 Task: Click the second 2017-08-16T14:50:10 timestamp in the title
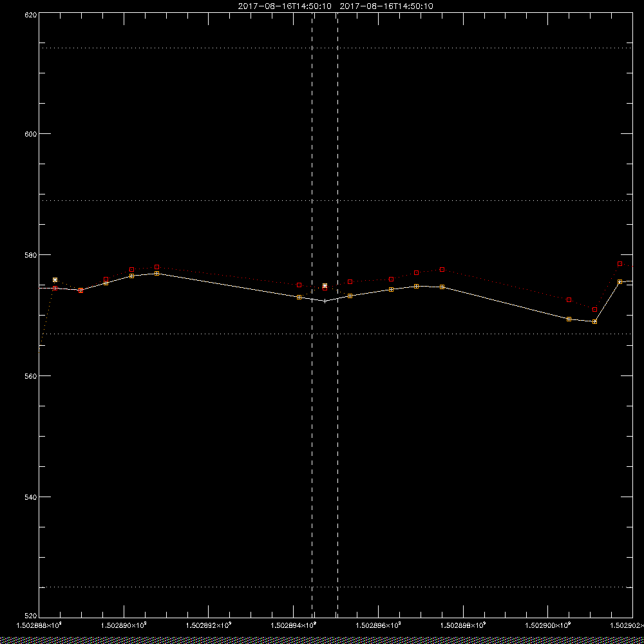pos(386,6)
